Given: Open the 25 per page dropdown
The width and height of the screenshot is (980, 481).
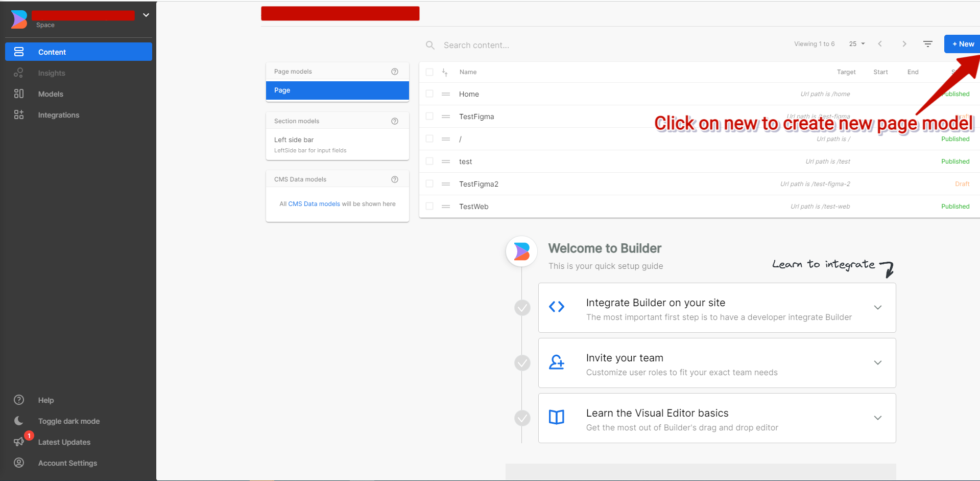Looking at the screenshot, I should tap(857, 44).
